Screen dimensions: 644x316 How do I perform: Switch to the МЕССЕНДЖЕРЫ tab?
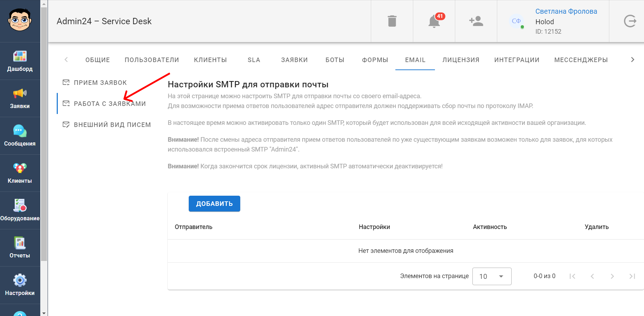581,60
